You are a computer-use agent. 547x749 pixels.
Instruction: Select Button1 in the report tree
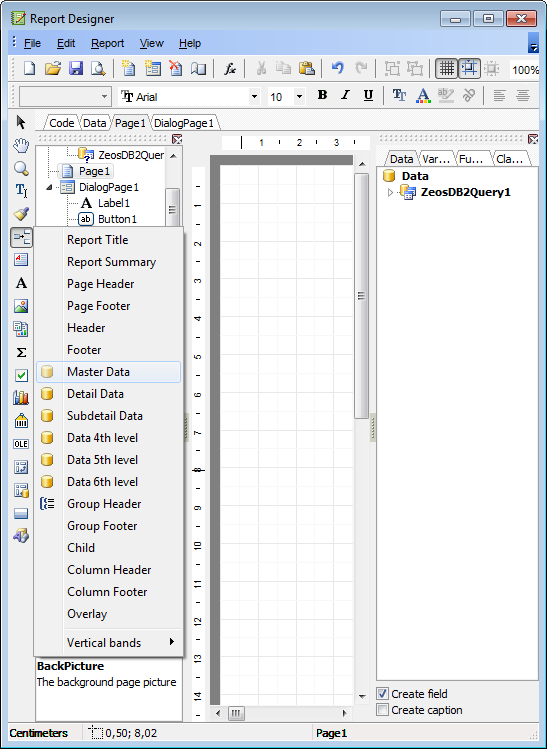118,219
